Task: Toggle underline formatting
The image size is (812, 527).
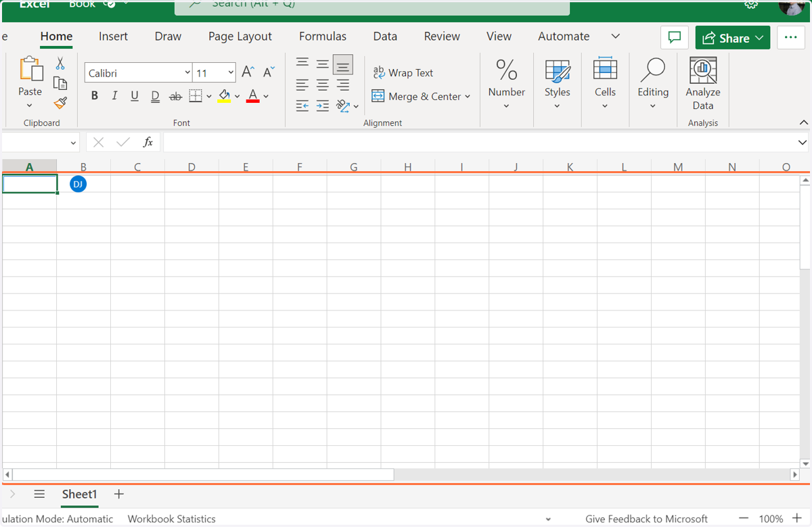Action: (x=135, y=96)
